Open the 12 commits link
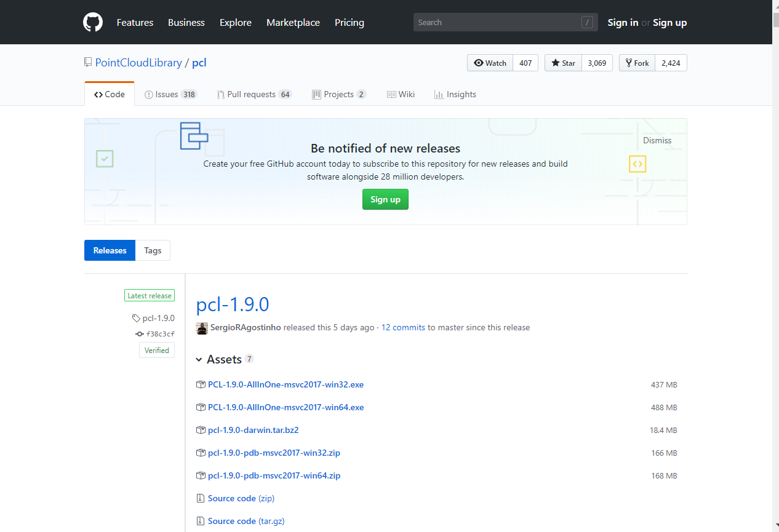The height and width of the screenshot is (532, 779). [403, 328]
